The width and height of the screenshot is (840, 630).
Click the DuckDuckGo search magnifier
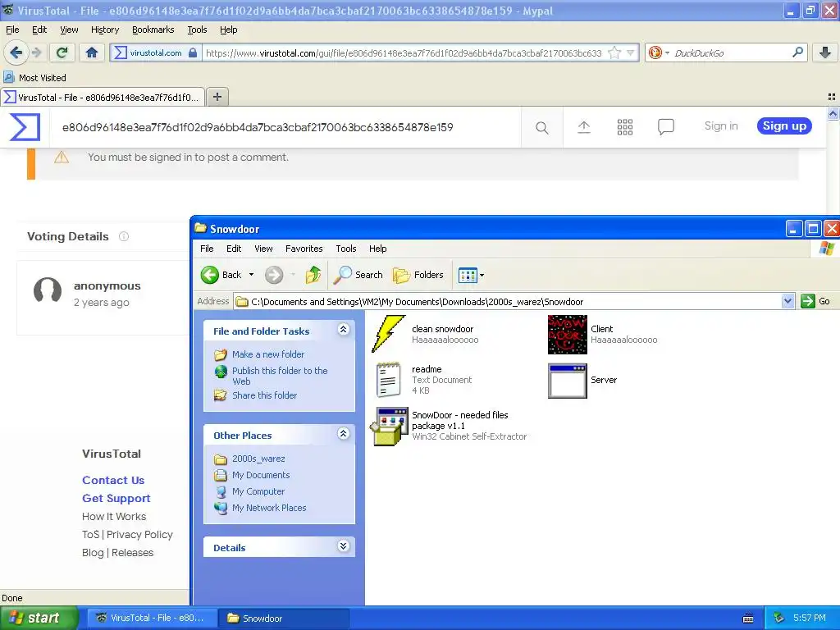click(x=797, y=52)
